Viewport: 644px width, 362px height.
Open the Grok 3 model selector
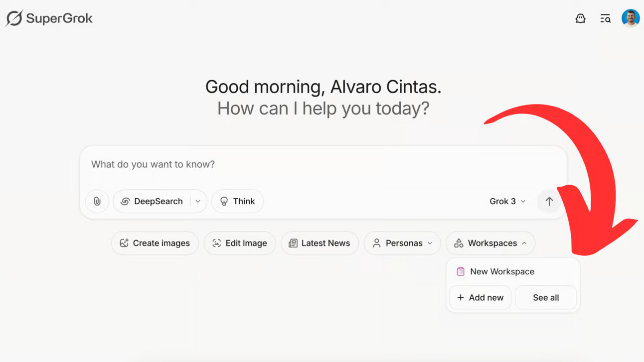pyautogui.click(x=507, y=201)
